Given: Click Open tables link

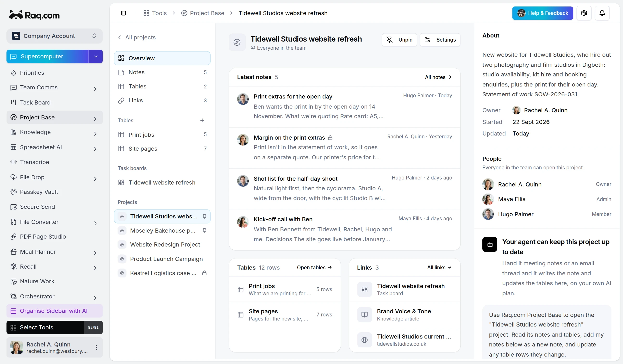Looking at the screenshot, I should pyautogui.click(x=314, y=267).
